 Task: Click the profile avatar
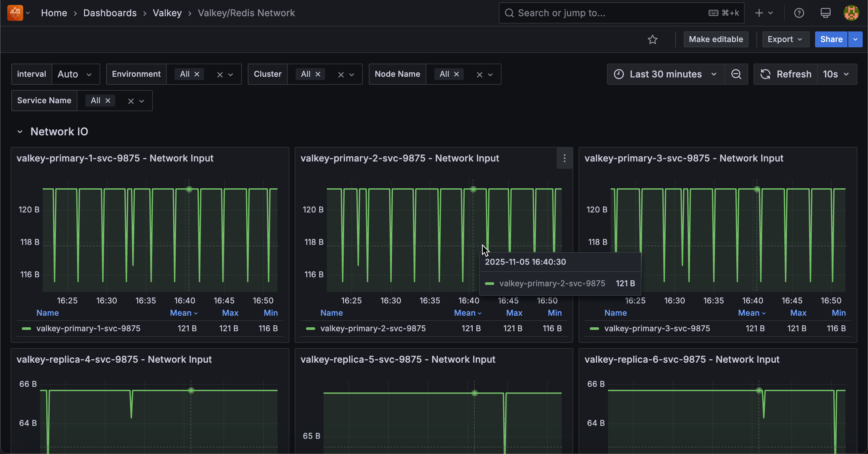pos(851,13)
